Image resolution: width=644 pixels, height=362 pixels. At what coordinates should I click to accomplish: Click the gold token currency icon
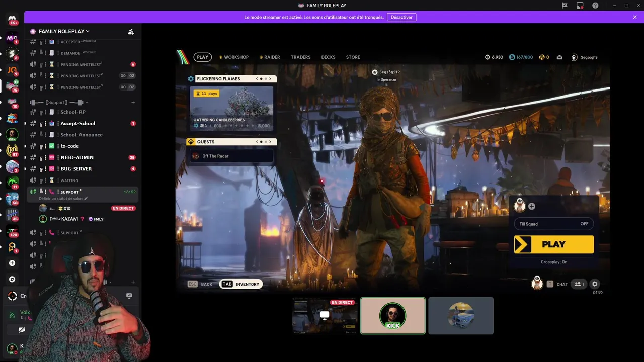click(x=542, y=57)
